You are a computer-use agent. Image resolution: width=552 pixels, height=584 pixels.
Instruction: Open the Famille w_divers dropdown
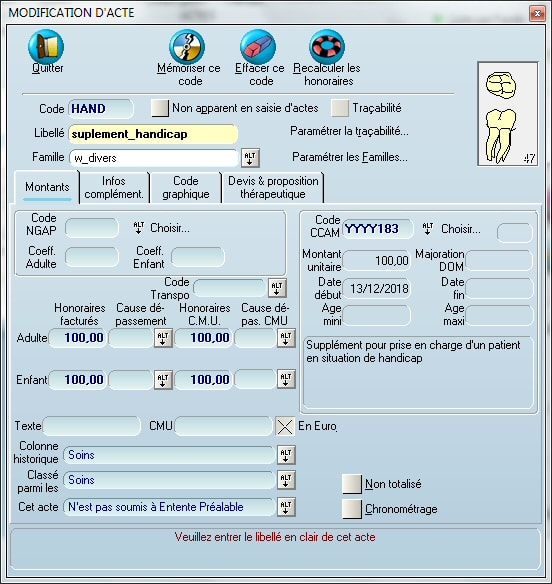click(250, 158)
